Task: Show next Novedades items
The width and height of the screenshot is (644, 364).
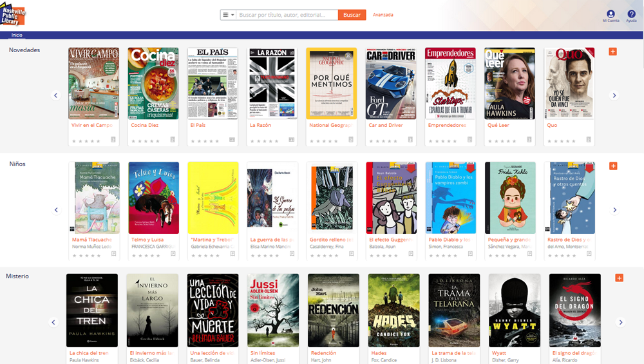Action: coord(614,95)
